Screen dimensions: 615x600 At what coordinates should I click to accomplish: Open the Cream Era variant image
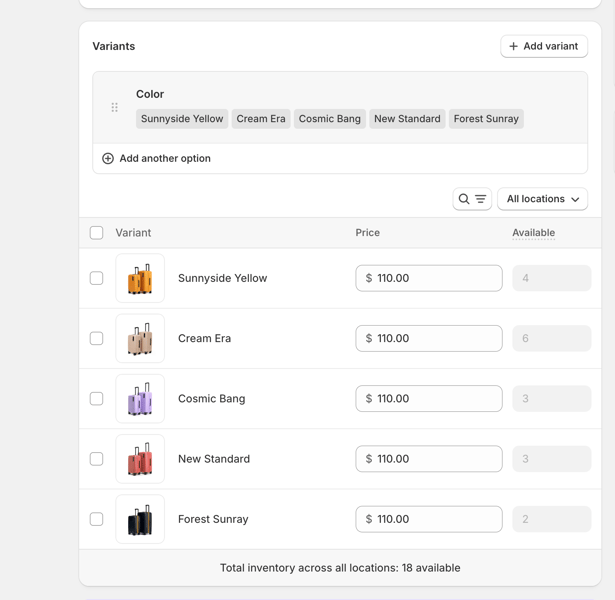click(x=140, y=338)
